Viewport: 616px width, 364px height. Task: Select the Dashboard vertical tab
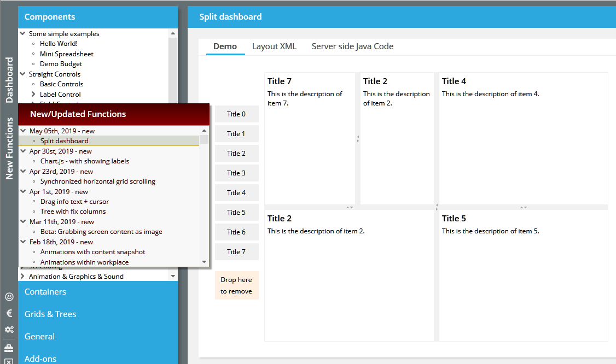click(x=9, y=80)
